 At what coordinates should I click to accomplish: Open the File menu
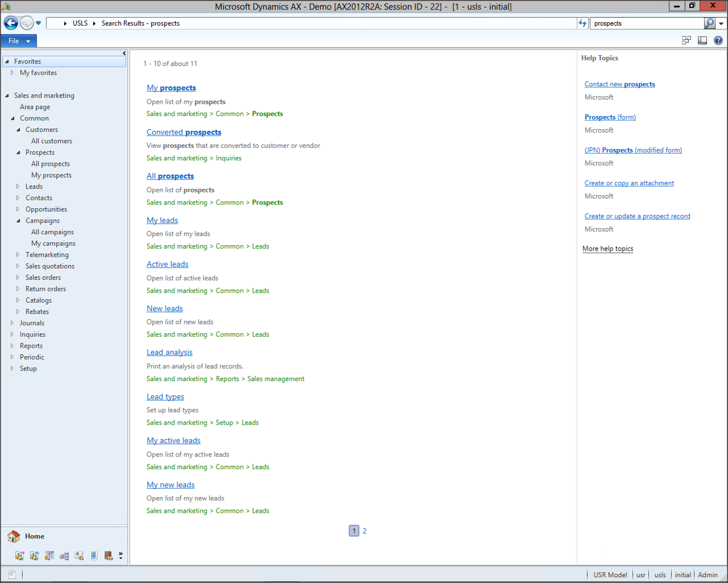(19, 41)
